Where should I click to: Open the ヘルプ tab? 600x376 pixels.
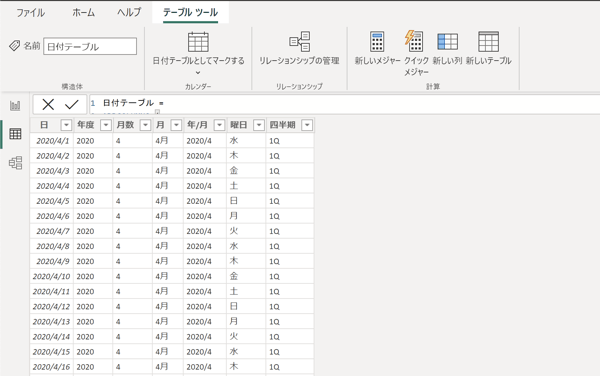(x=129, y=13)
